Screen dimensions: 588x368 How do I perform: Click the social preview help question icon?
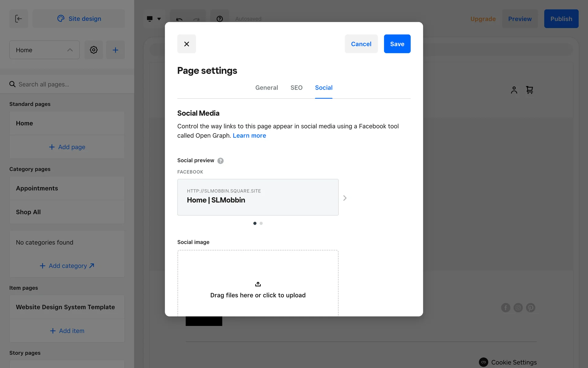(221, 161)
